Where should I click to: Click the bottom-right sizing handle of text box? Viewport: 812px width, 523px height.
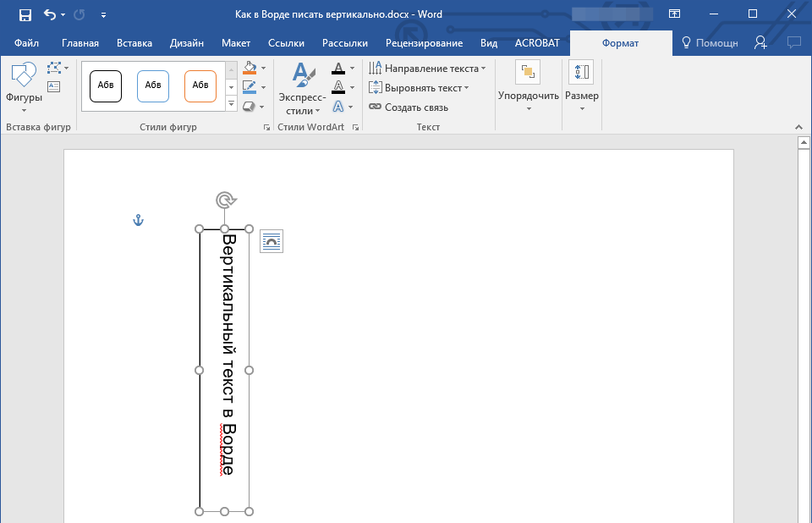point(249,512)
